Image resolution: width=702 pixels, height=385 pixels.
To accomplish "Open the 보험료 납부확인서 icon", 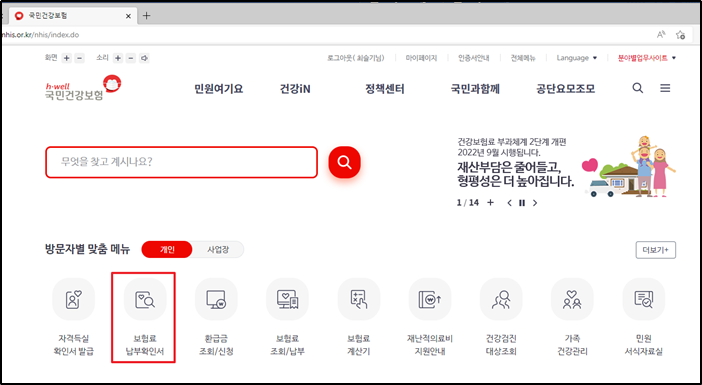I will (145, 299).
